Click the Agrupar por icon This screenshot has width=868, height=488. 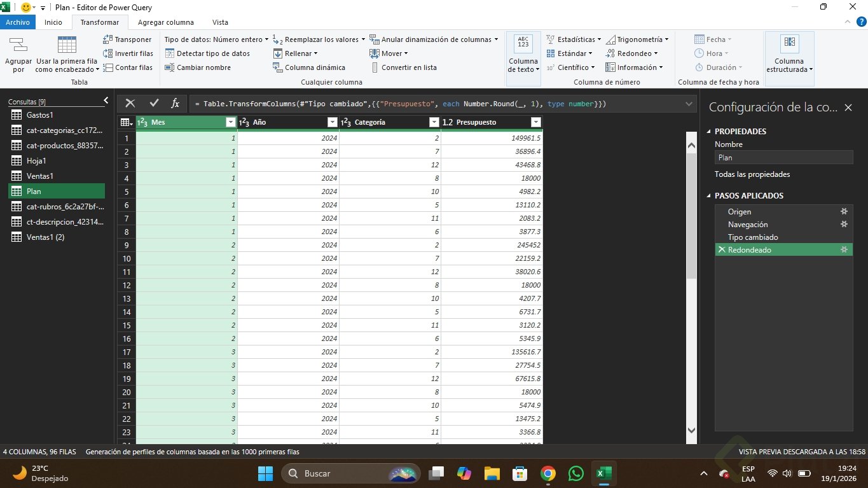[18, 45]
